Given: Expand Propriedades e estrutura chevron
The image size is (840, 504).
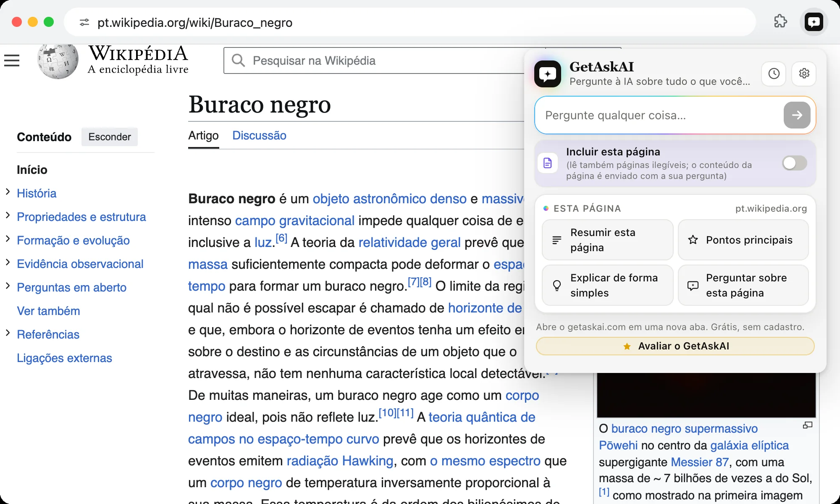Looking at the screenshot, I should tap(8, 215).
